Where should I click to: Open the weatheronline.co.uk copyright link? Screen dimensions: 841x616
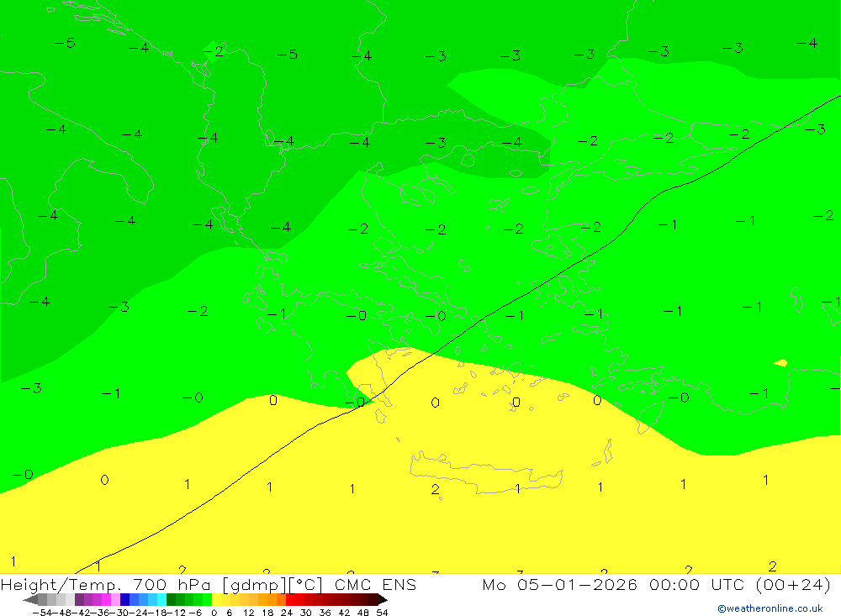point(770,608)
